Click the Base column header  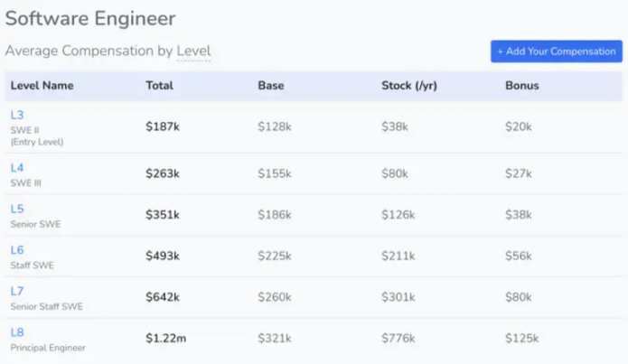[271, 85]
